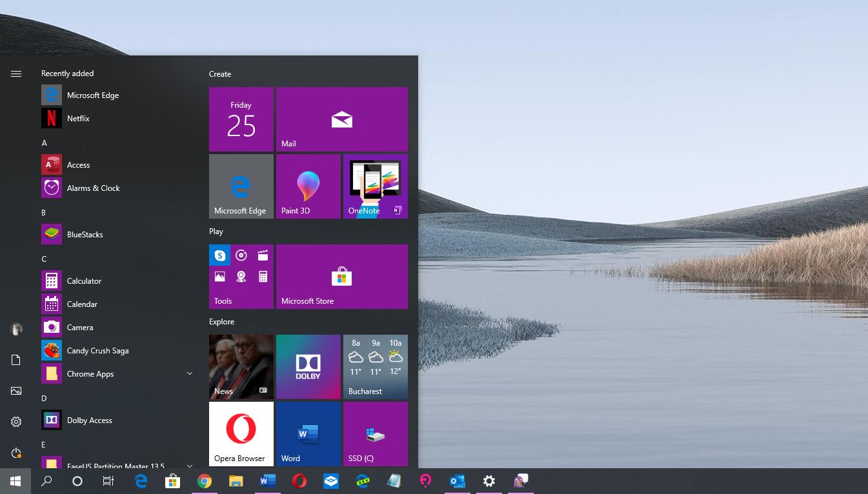Open Settings gear on the taskbar
868x494 pixels.
[x=489, y=481]
